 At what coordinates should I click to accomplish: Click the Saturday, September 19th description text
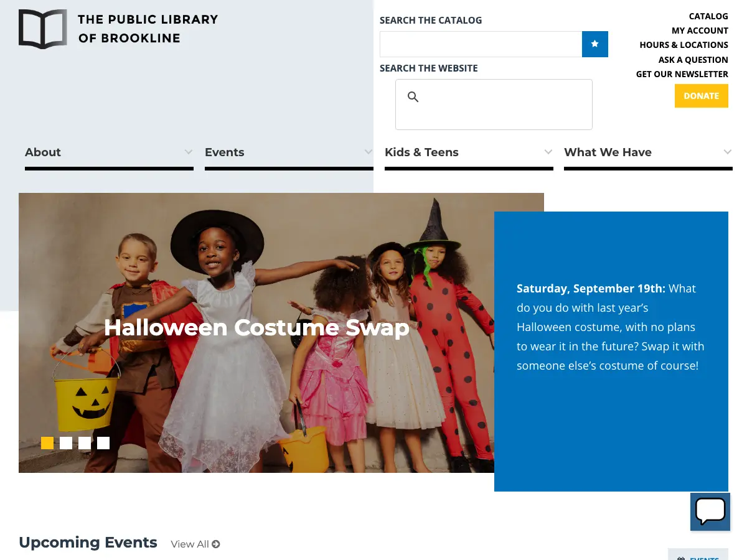(611, 327)
